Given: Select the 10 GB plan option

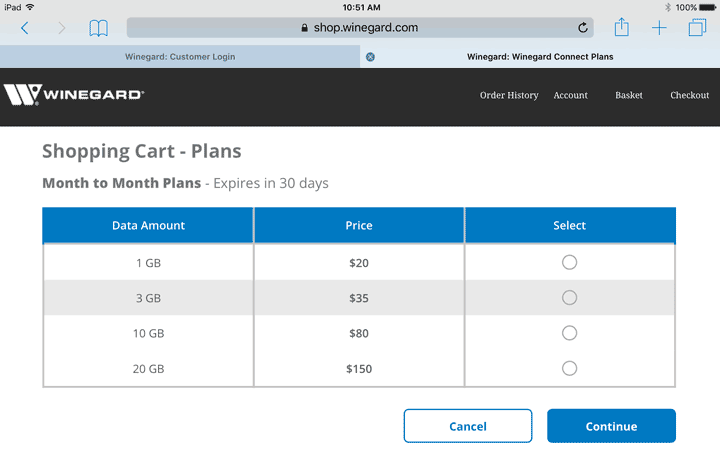Looking at the screenshot, I should [569, 332].
